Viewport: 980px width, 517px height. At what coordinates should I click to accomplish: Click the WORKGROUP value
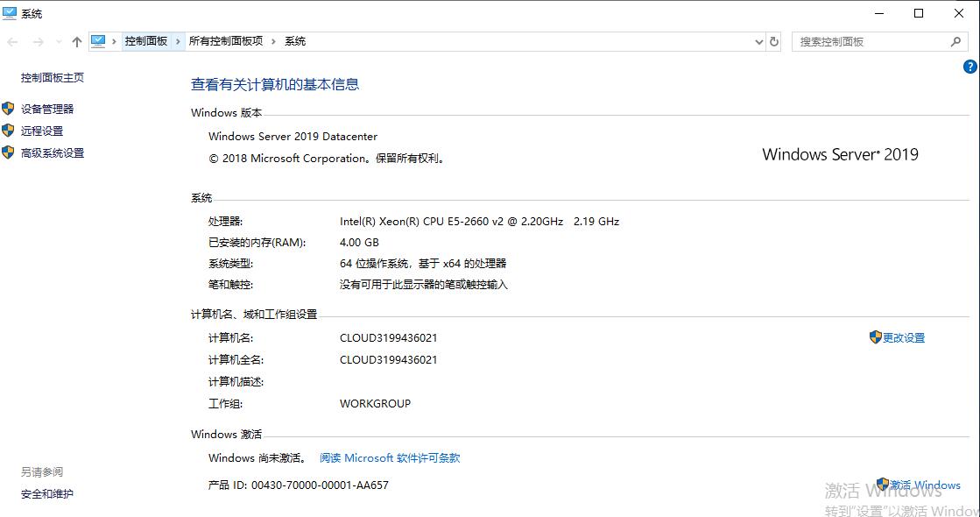tap(375, 403)
